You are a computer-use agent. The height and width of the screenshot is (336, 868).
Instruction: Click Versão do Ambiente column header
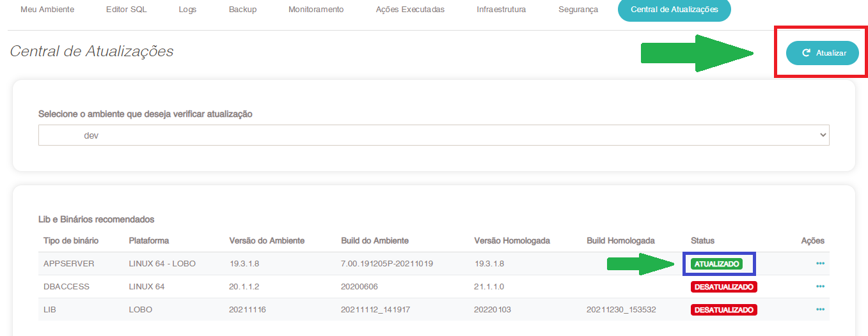(x=267, y=241)
